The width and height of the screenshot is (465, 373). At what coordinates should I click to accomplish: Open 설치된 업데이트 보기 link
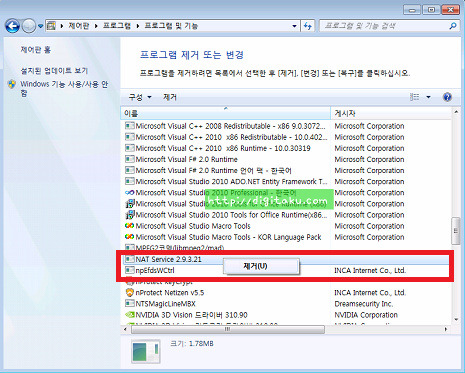point(54,71)
